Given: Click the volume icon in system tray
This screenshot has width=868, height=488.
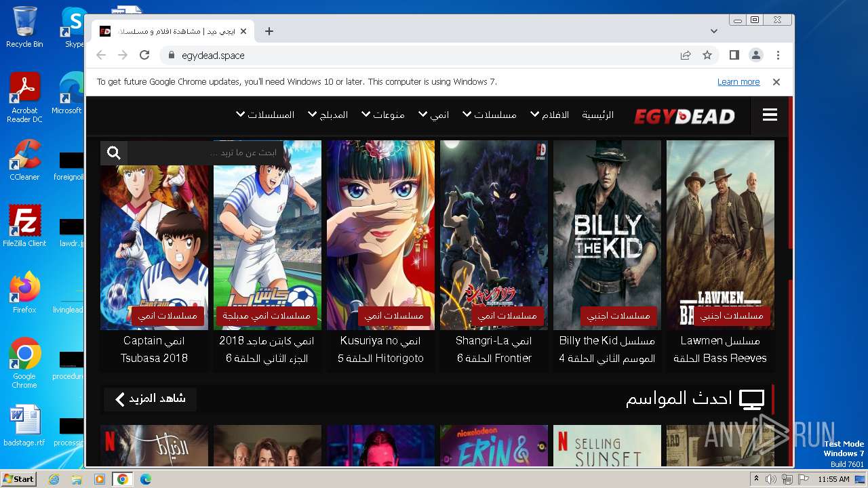Looking at the screenshot, I should 771,479.
